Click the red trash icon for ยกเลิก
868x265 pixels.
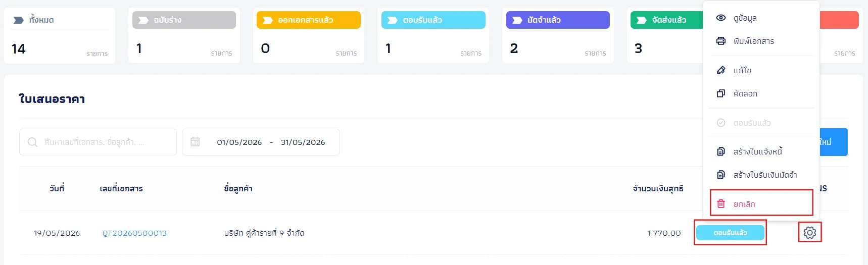coord(721,203)
